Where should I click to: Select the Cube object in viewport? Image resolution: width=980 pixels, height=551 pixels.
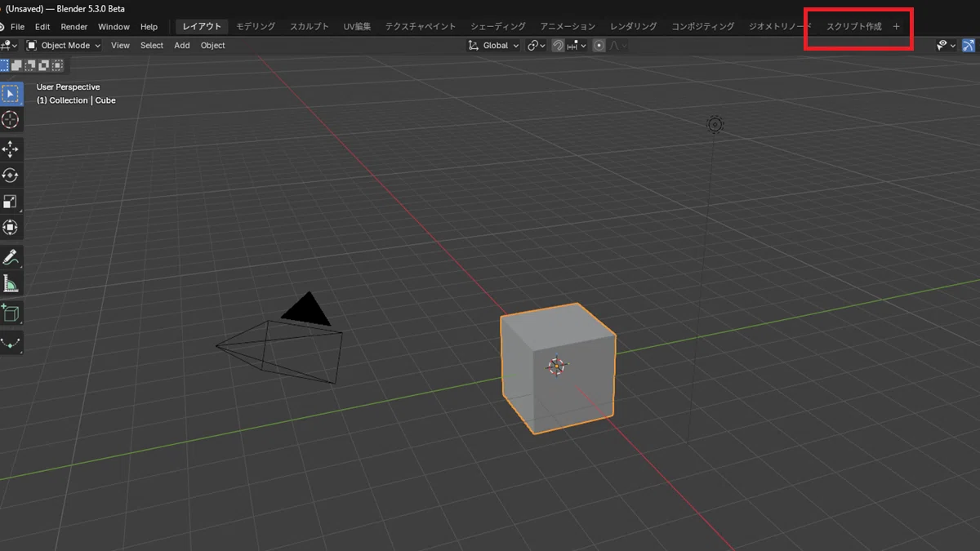[558, 367]
